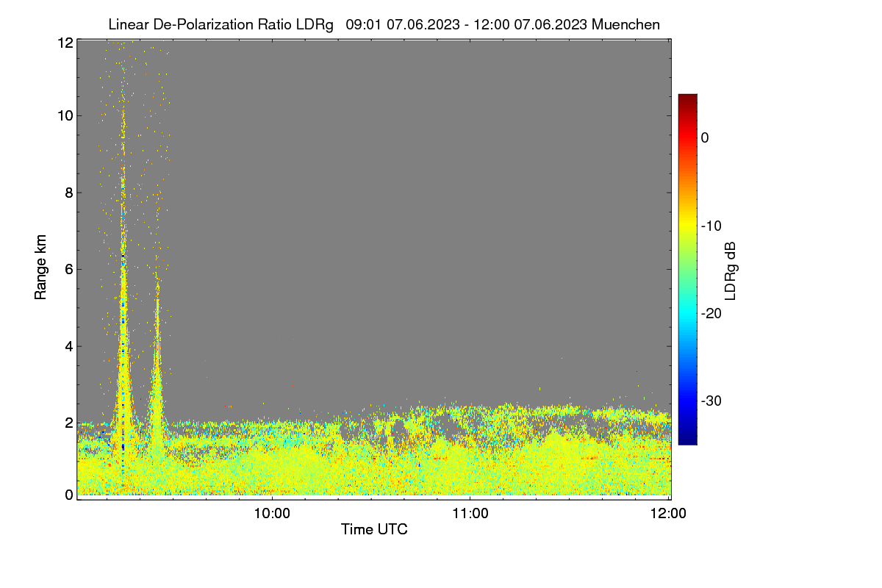Click the colorbar value -30
Image resolution: width=882 pixels, height=588 pixels.
coord(711,401)
